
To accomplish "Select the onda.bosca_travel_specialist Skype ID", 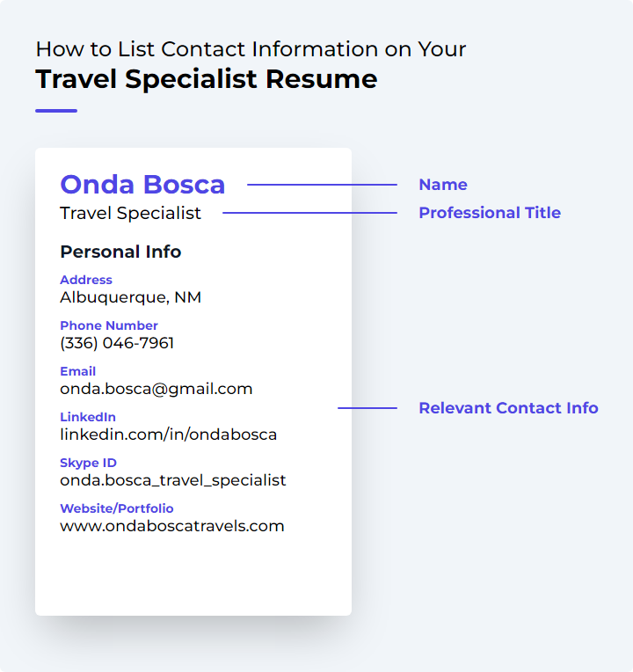I will click(173, 480).
